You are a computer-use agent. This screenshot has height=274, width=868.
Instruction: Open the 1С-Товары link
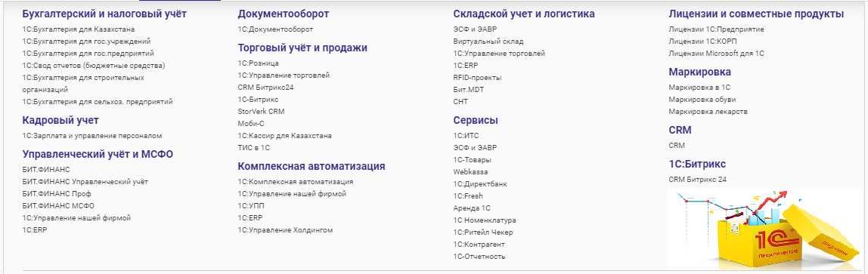(x=472, y=160)
